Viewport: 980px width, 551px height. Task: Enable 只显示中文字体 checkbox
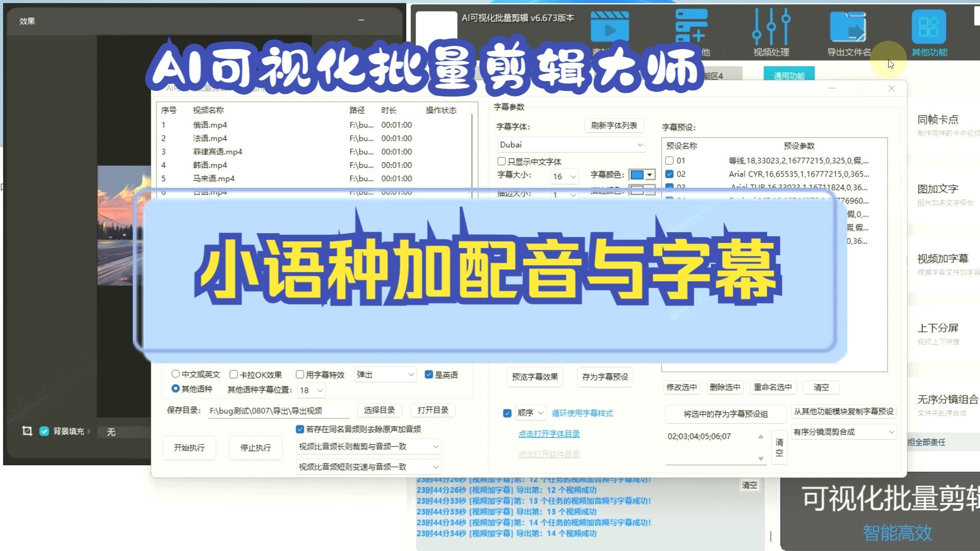click(x=501, y=161)
